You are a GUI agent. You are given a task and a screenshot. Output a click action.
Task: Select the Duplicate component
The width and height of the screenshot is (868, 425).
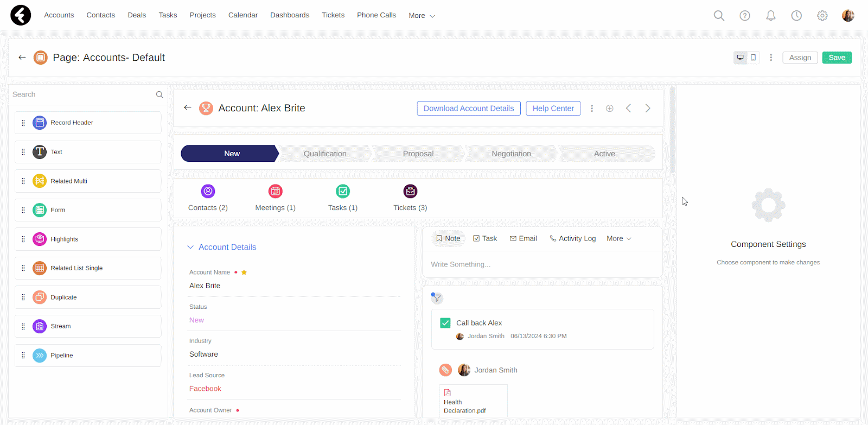coord(88,297)
